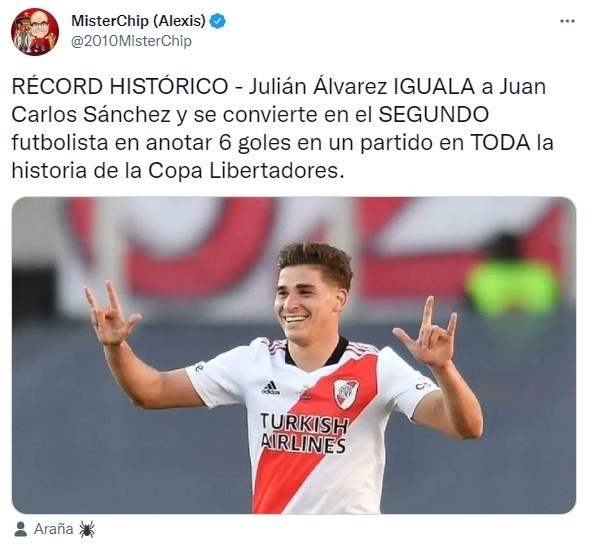The height and width of the screenshot is (551, 592).
Task: Click the adidas logo on the jersey
Action: tap(271, 388)
